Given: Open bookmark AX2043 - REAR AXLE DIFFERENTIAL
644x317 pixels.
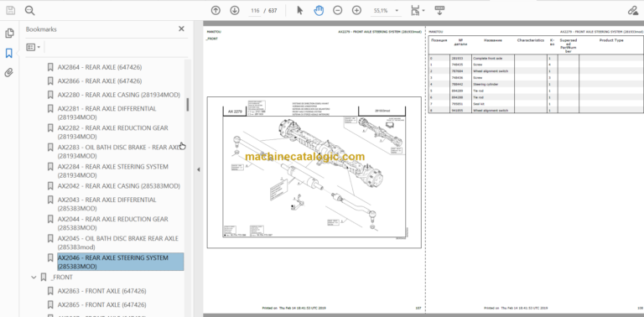Looking at the screenshot, I should pyautogui.click(x=106, y=204).
